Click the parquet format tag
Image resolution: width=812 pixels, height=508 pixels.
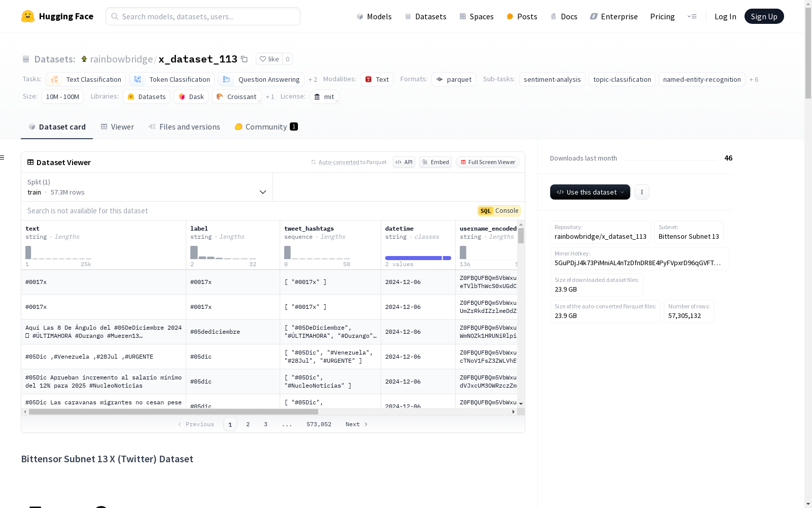click(454, 80)
